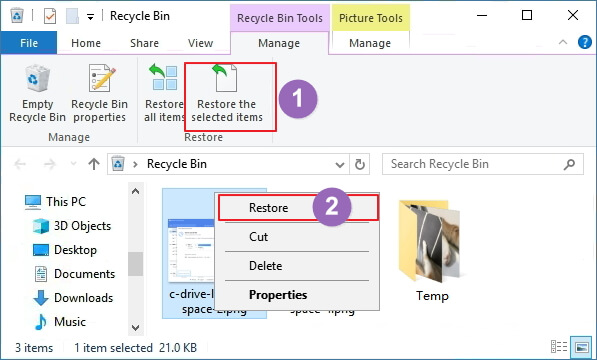Select Desktop in navigation pane
The image size is (597, 360).
point(65,250)
